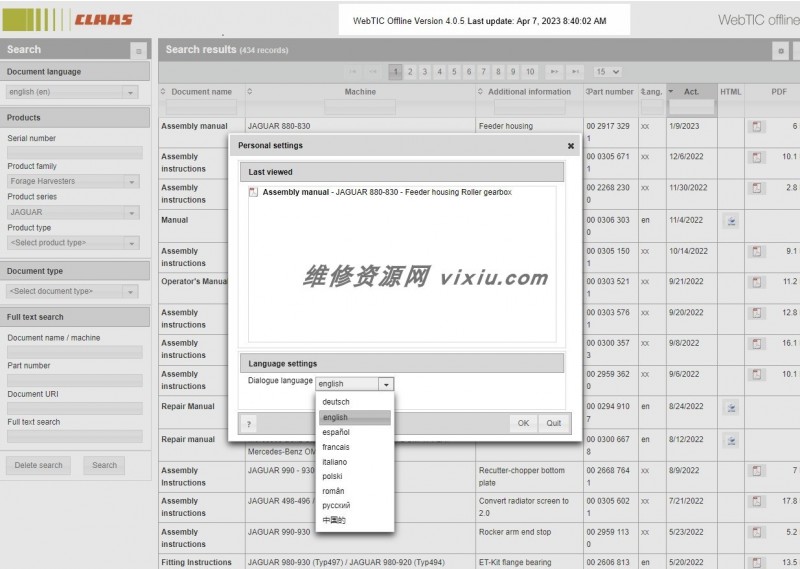The height and width of the screenshot is (569, 800).
Task: Open the rows-per-page dropdown showing 15
Action: click(x=607, y=72)
